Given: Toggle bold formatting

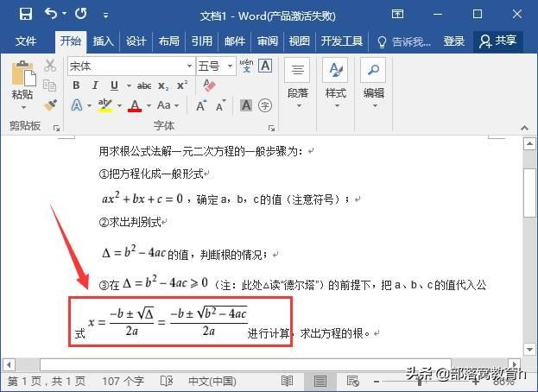Looking at the screenshot, I should pos(76,85).
